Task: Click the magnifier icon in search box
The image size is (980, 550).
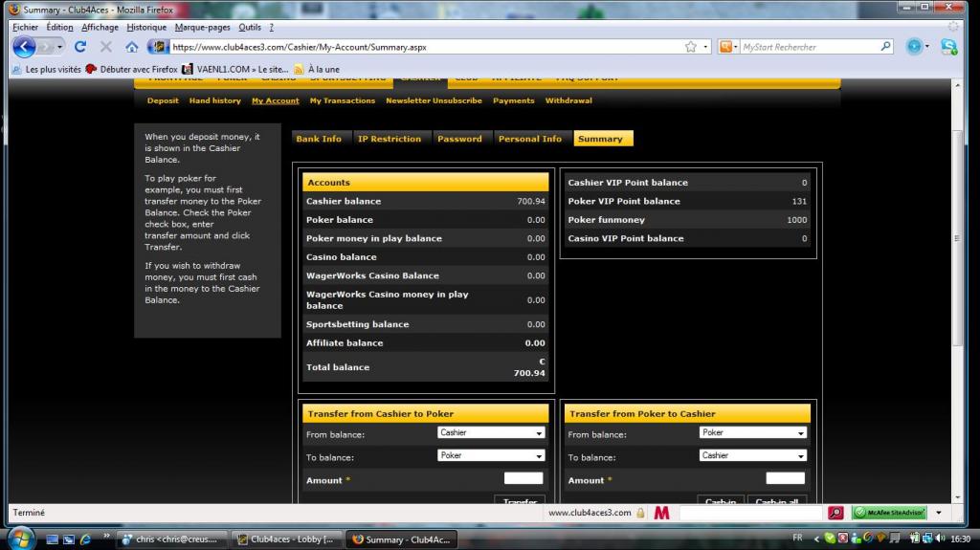Action: [x=885, y=46]
